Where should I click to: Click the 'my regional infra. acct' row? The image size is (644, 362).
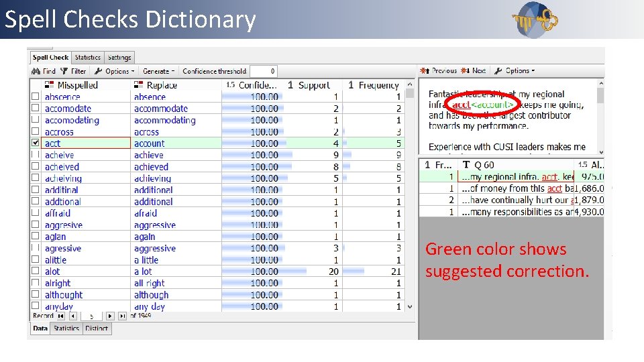pos(511,177)
